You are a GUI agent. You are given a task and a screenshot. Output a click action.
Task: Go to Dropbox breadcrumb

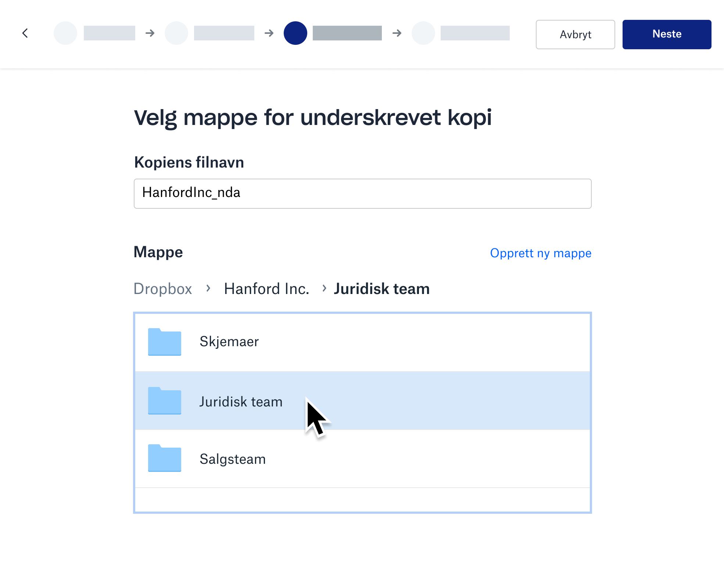(x=163, y=289)
